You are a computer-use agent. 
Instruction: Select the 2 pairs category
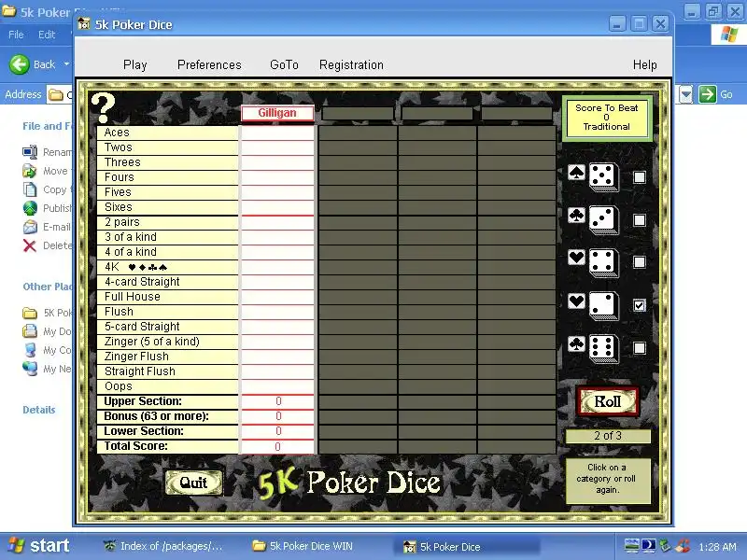coord(167,222)
